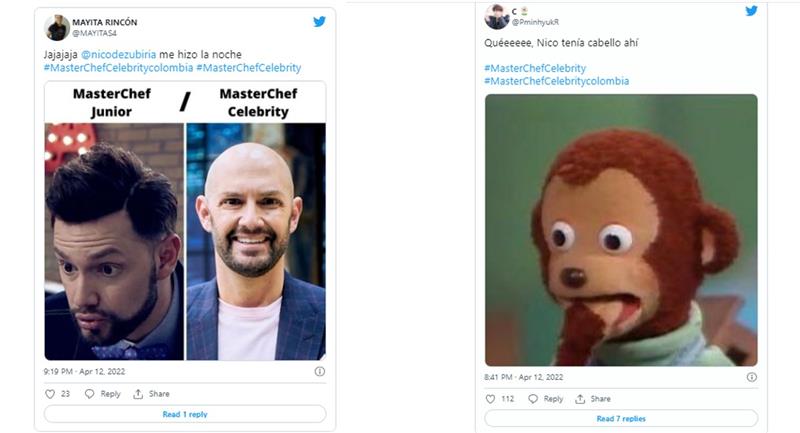Open the #MasterChefCelebritycolombia hashtag in Mayita's tweet
Screen dimensions: 800x433
pos(118,68)
